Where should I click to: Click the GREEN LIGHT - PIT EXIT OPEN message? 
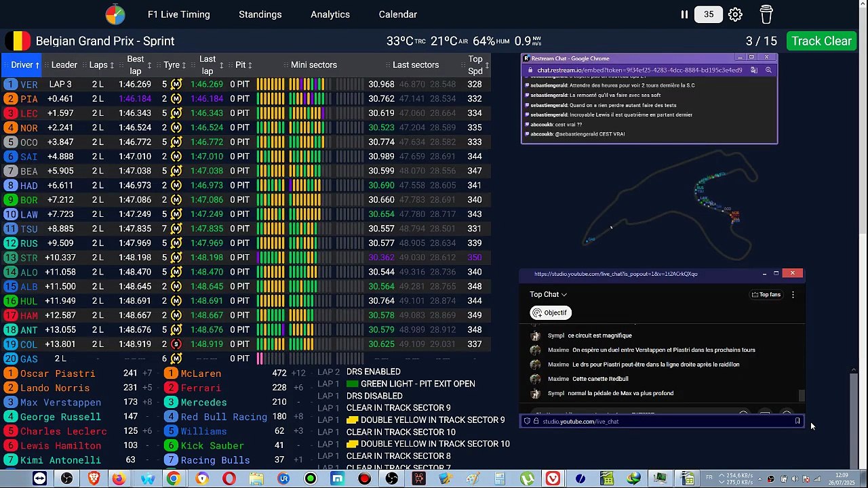tap(418, 384)
